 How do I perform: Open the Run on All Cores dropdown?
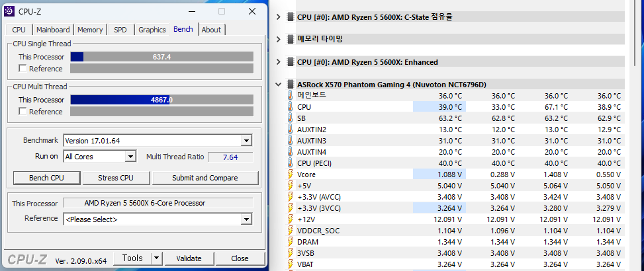point(130,157)
